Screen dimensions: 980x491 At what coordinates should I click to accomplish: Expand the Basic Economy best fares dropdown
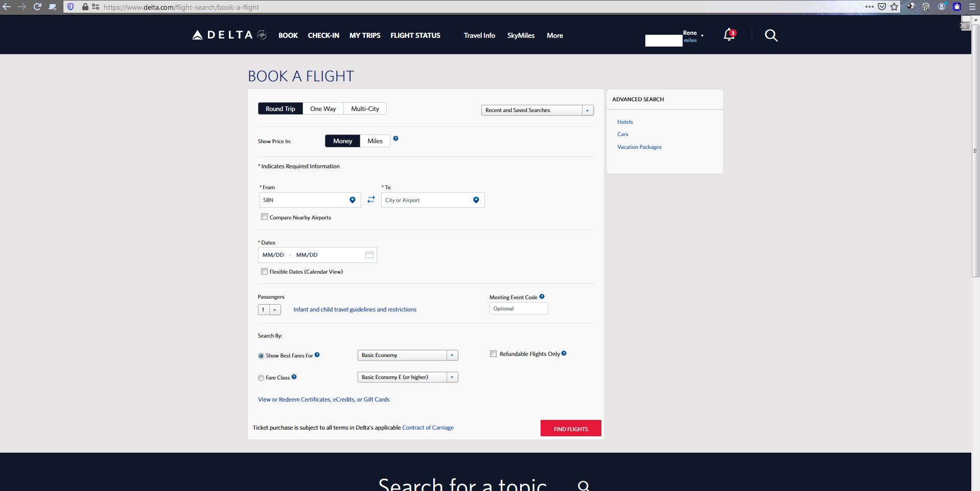(x=408, y=355)
